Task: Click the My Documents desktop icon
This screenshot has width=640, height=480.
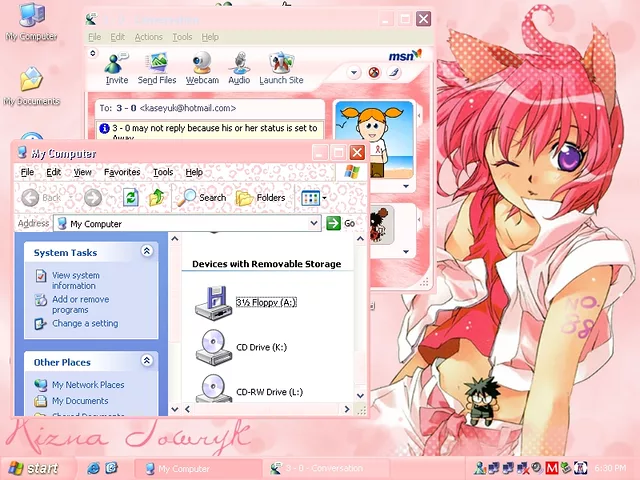Action: (31, 85)
